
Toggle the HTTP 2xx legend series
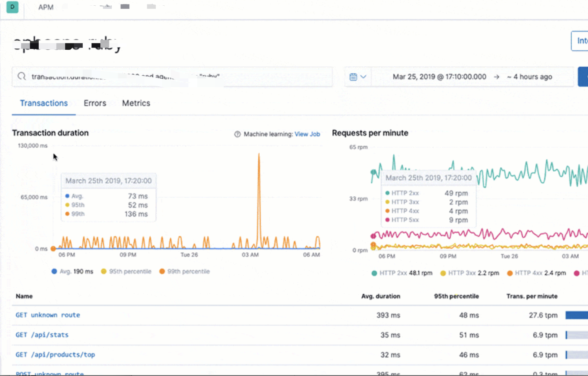(402, 273)
